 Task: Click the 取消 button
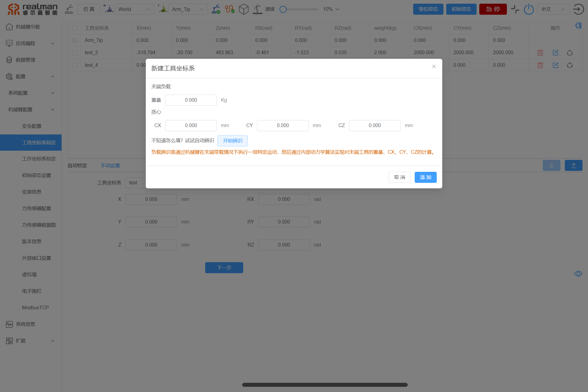pos(399,177)
